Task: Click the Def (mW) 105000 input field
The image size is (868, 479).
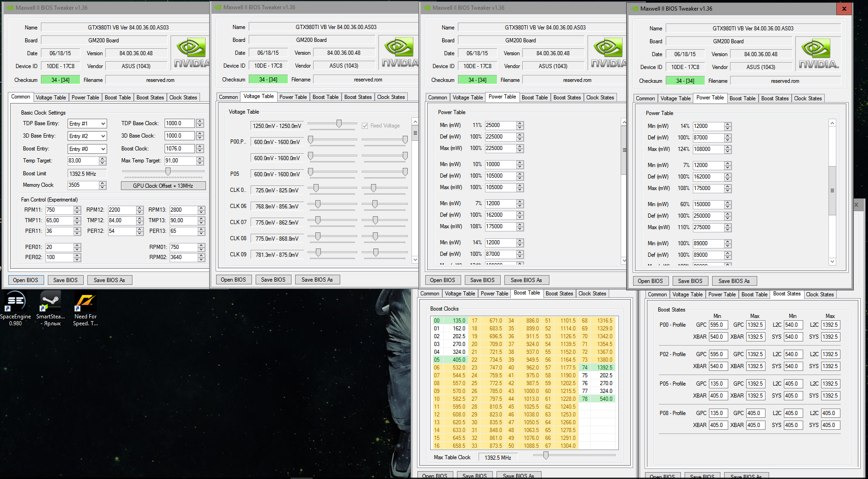Action: point(501,176)
